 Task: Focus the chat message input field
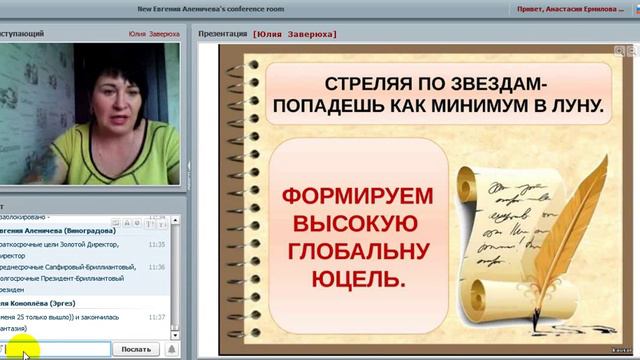55,349
